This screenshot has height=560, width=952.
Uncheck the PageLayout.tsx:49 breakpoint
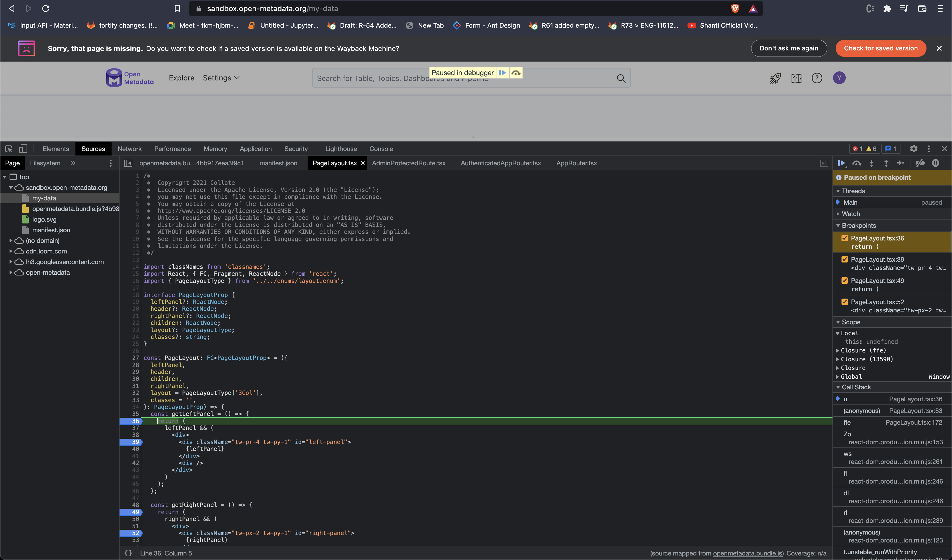[845, 280]
